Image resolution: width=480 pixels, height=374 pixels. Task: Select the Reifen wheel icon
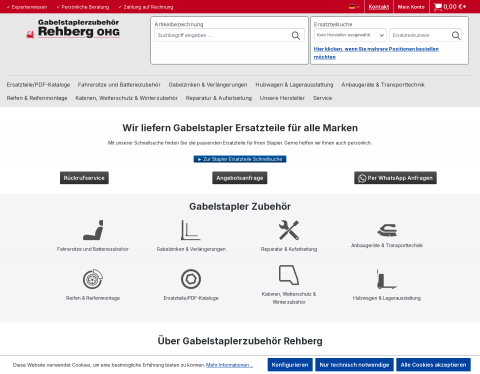point(93,279)
